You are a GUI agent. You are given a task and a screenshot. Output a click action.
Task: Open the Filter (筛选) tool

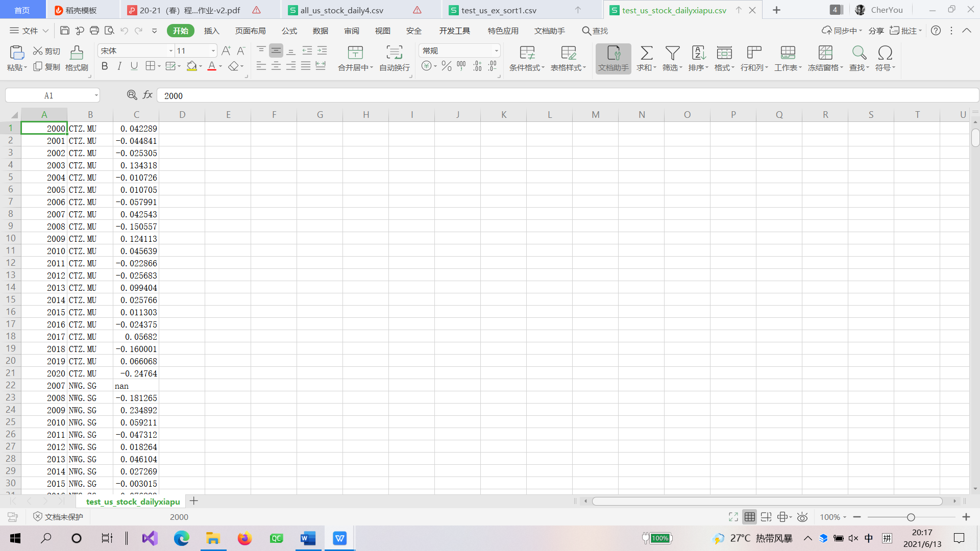(672, 53)
